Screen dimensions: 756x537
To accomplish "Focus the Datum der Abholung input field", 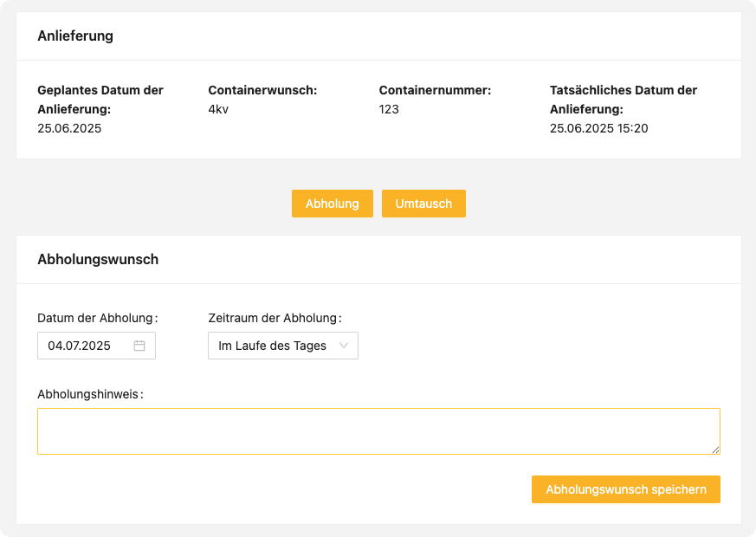I will point(96,346).
